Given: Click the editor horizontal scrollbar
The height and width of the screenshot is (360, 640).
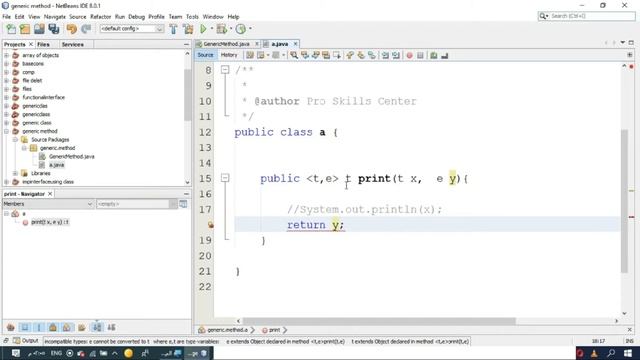Looking at the screenshot, I should (380, 321).
